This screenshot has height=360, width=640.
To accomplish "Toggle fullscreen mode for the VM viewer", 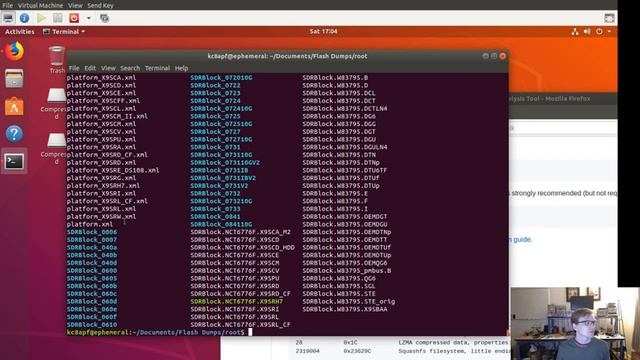I will pyautogui.click(x=609, y=18).
